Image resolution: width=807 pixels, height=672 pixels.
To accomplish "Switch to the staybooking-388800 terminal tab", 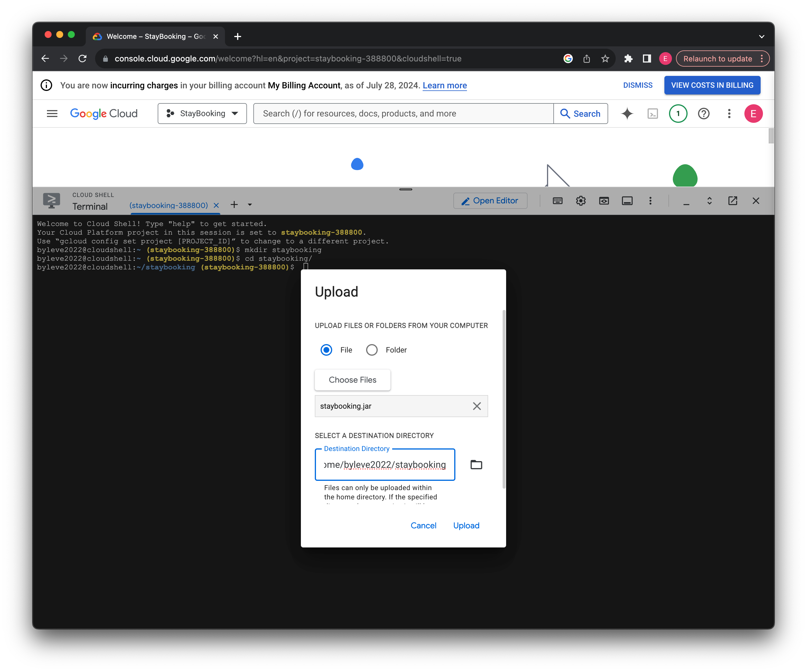I will pyautogui.click(x=168, y=205).
